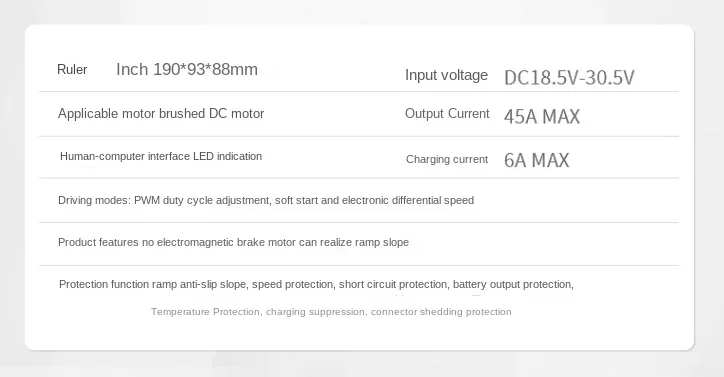Viewport: 724px width, 377px height.
Task: Click the battery output protection text
Action: click(513, 284)
